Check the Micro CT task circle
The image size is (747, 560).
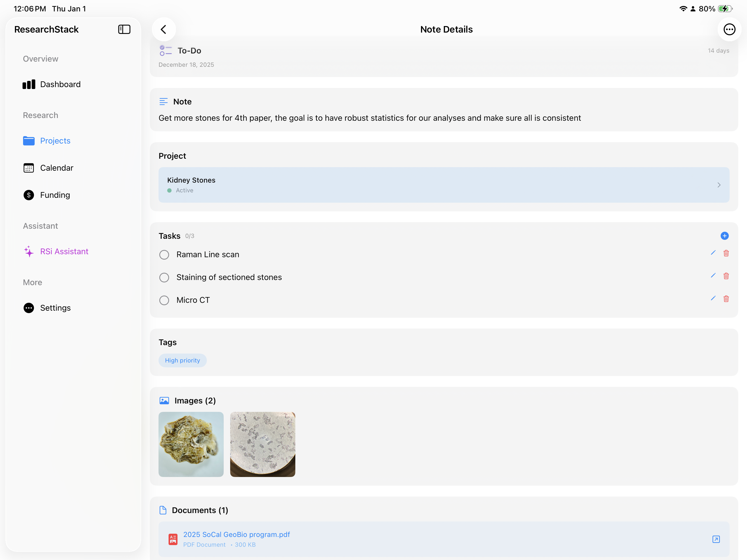point(164,300)
